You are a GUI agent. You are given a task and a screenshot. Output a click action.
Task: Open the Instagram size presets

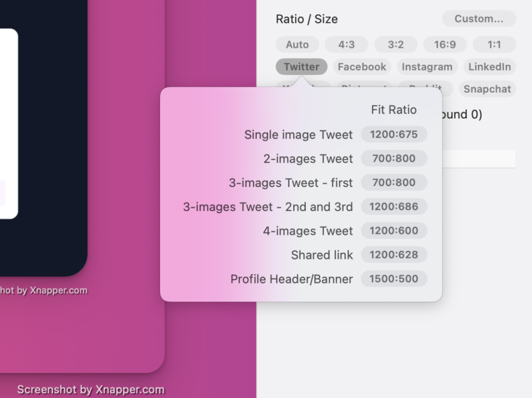[x=427, y=66]
